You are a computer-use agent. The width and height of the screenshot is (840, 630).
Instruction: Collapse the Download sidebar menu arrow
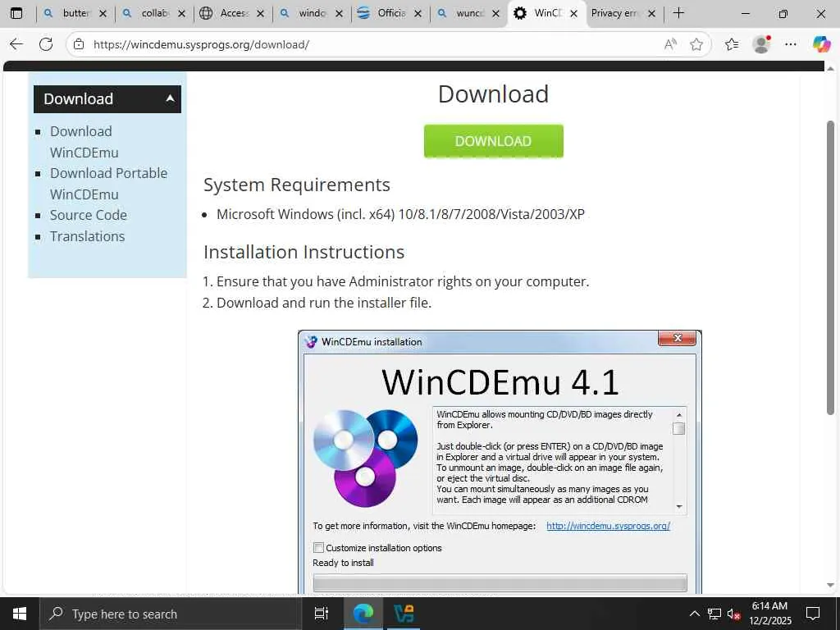[171, 98]
